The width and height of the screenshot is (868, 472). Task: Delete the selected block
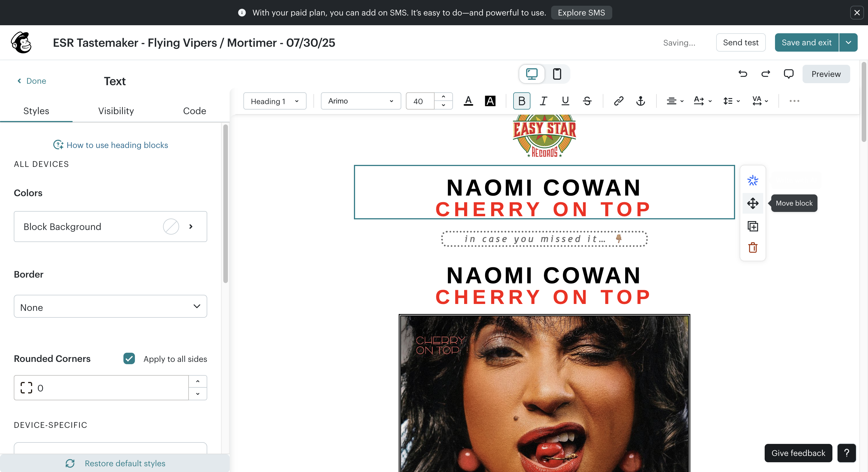[x=752, y=248]
